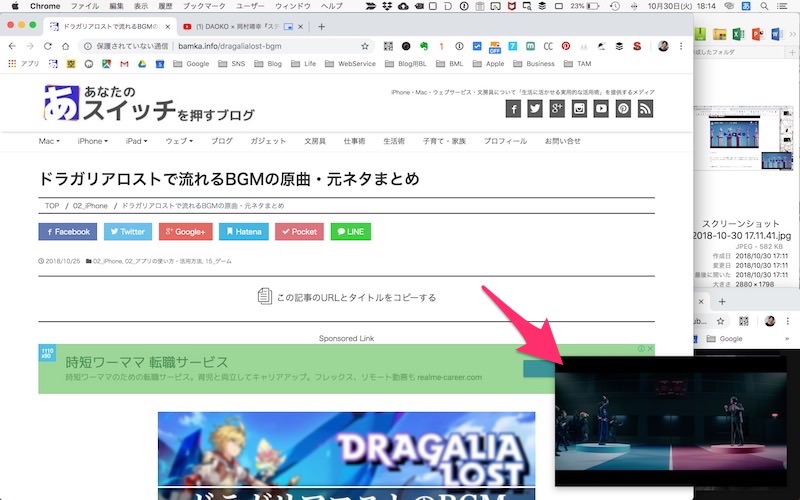The height and width of the screenshot is (500, 800).
Task: Click the Chrome home button
Action: pyautogui.click(x=65, y=46)
